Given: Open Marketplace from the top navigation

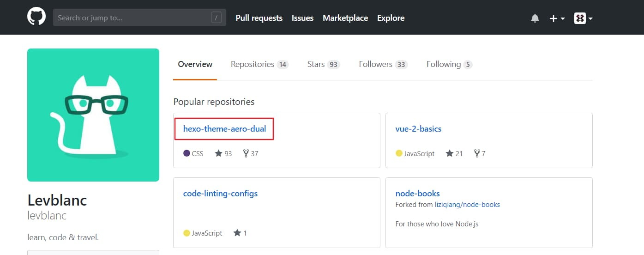Looking at the screenshot, I should click(345, 18).
